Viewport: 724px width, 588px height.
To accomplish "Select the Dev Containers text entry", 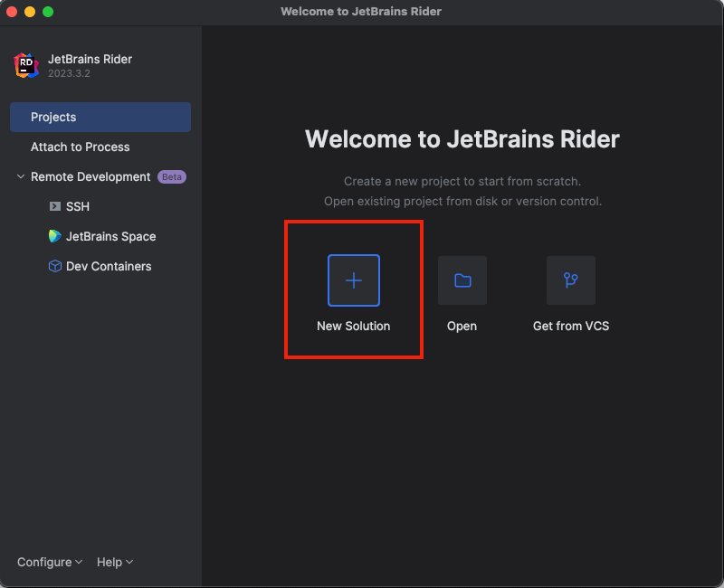I will coord(109,266).
